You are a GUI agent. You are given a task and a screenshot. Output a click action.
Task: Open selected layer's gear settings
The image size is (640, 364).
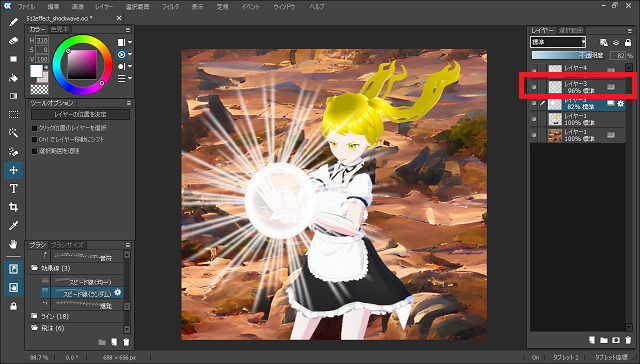point(620,104)
